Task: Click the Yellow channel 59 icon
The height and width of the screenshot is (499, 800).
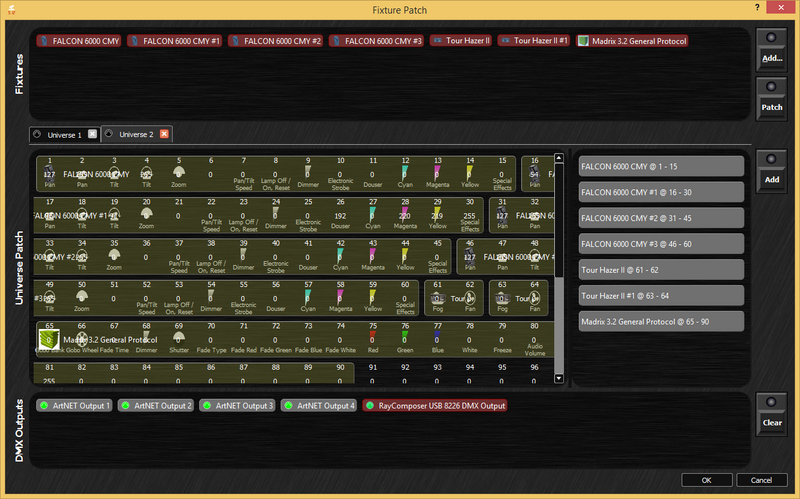Action: pos(372,296)
